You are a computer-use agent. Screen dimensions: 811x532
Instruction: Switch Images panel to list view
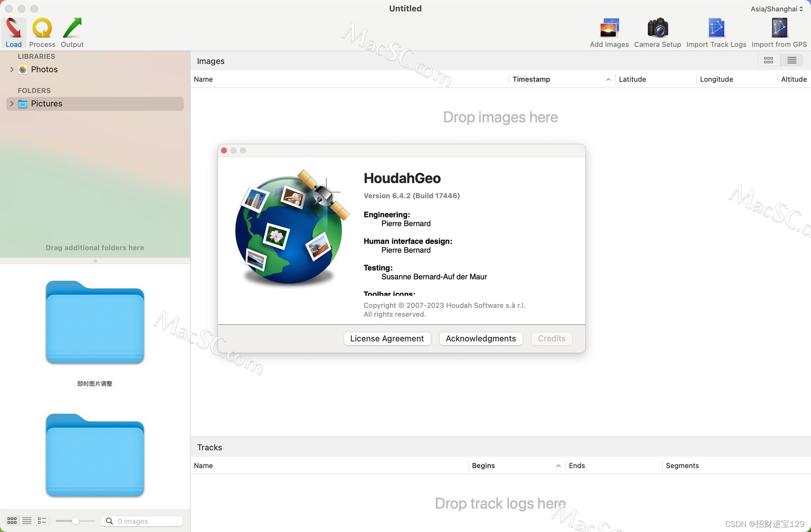coord(792,60)
